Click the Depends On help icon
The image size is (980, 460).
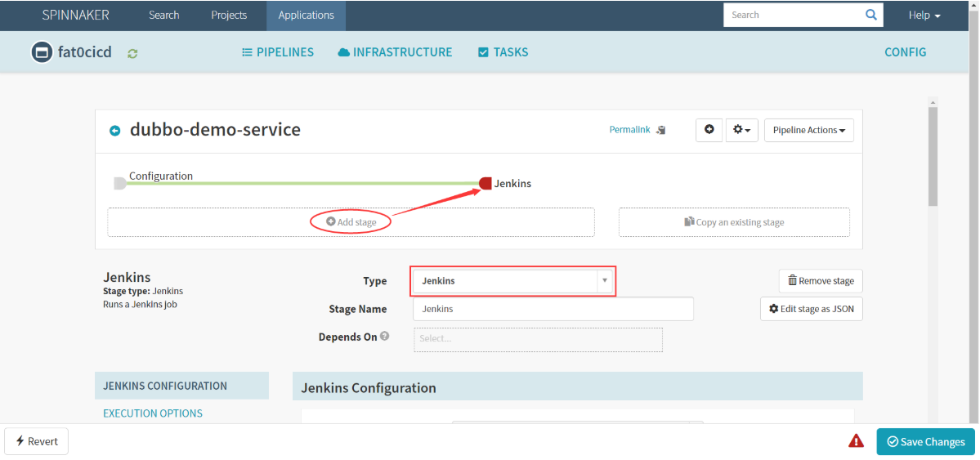(x=384, y=337)
